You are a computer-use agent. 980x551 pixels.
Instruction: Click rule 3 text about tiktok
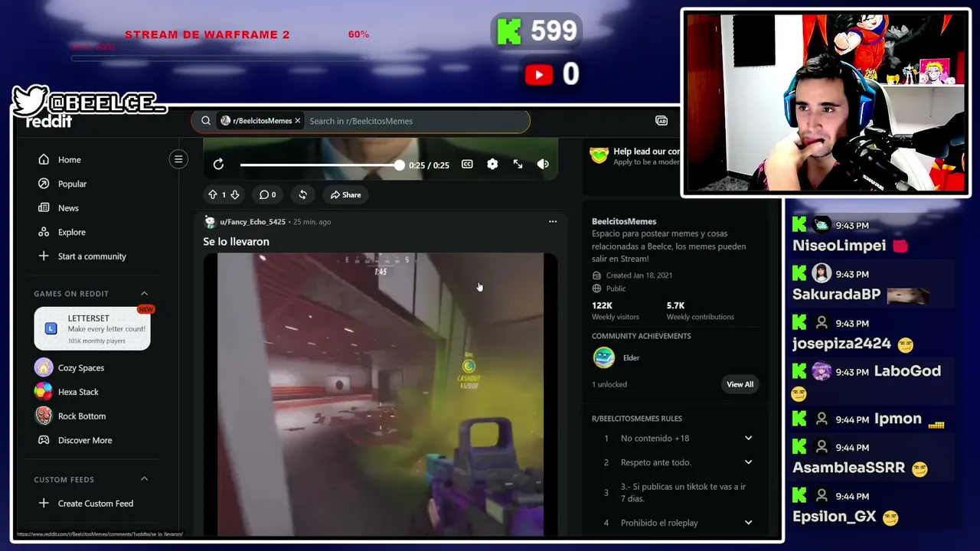point(683,493)
